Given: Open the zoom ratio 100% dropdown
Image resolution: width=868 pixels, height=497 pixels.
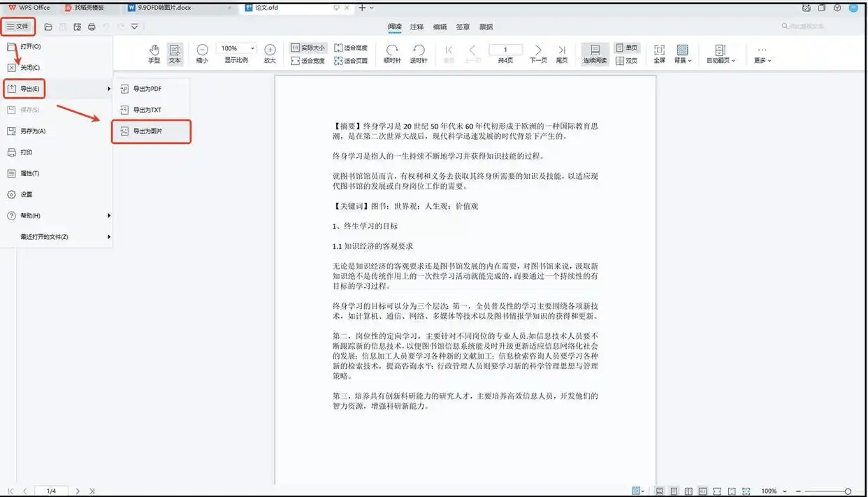Looking at the screenshot, I should point(252,48).
